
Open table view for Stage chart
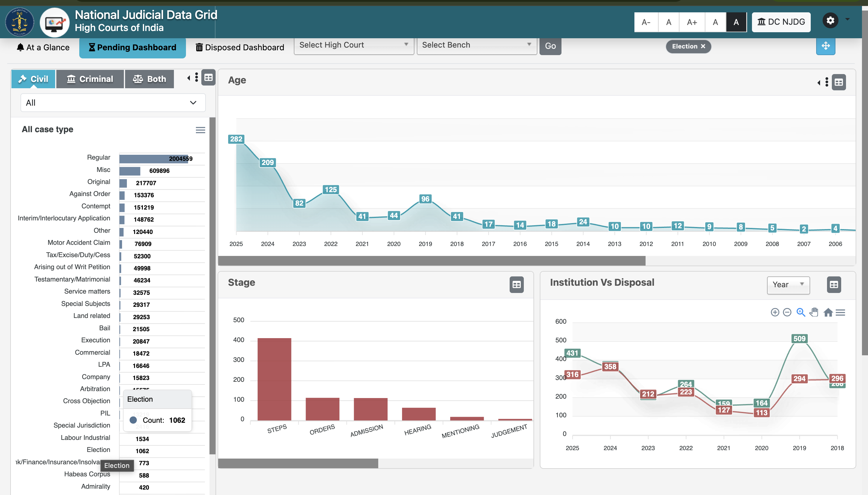pyautogui.click(x=516, y=285)
